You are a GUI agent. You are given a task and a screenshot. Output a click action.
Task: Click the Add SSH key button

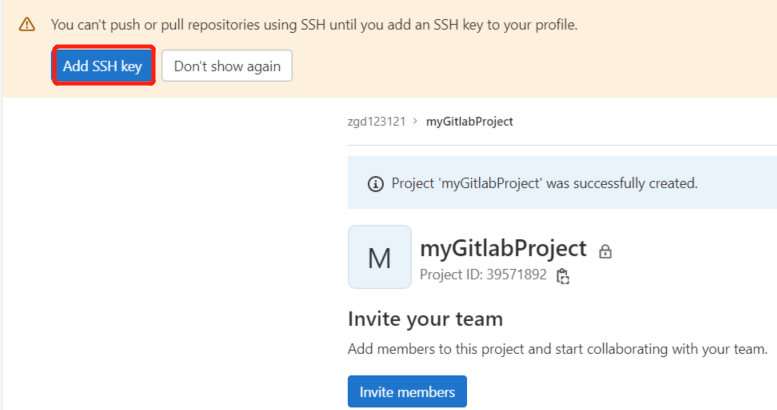point(103,66)
